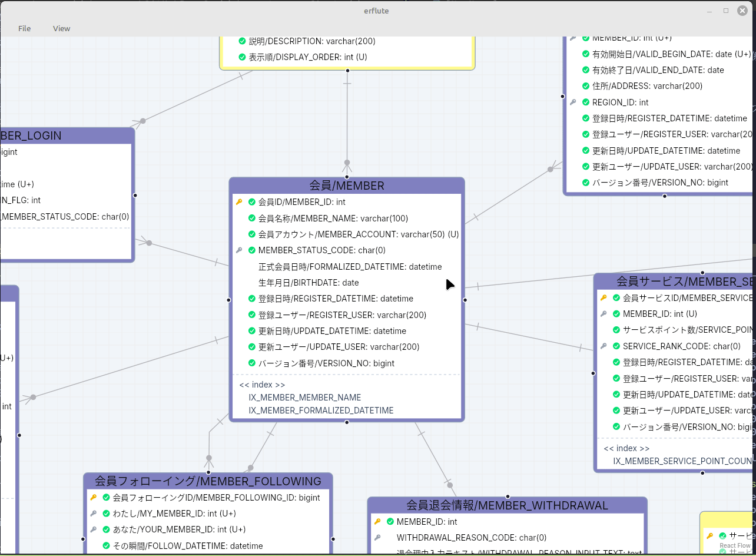Click the green check next to 会員アカウント/MEMBER_ACCOUNT
This screenshot has height=556, width=756.
252,234
